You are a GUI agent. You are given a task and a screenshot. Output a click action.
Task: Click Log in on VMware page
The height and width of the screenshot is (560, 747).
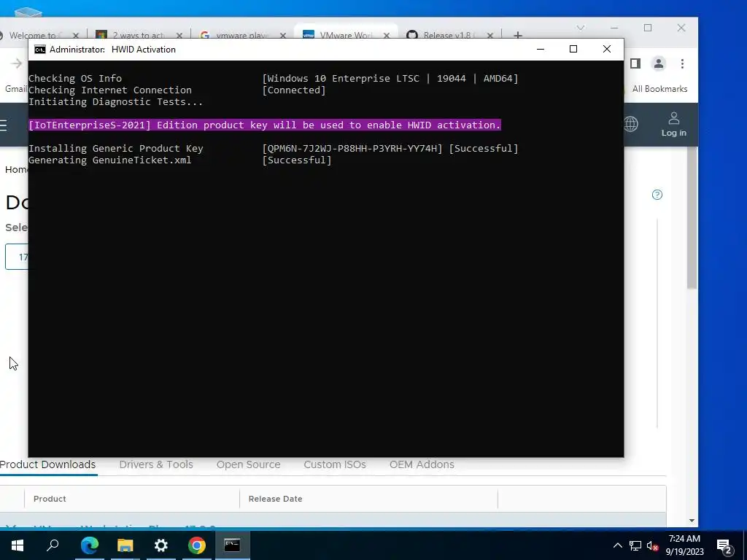coord(673,124)
